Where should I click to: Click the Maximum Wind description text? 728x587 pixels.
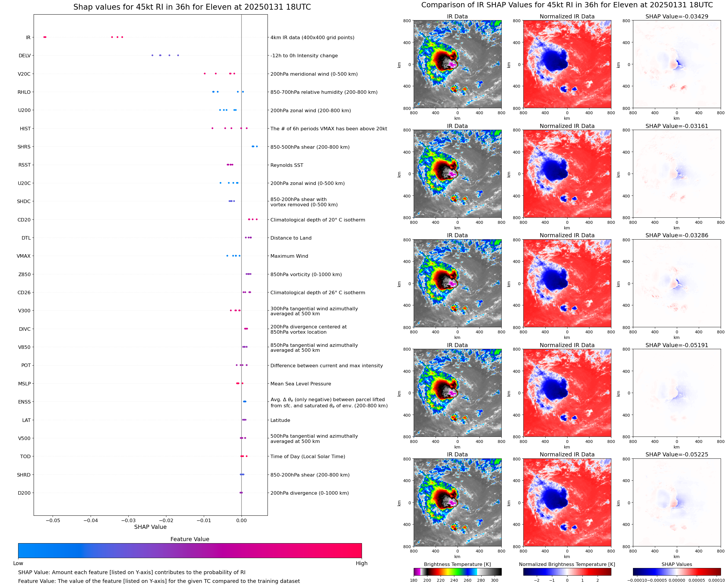[x=289, y=256]
